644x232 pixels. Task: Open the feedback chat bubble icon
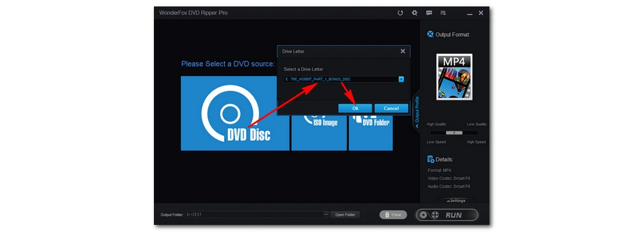point(429,13)
